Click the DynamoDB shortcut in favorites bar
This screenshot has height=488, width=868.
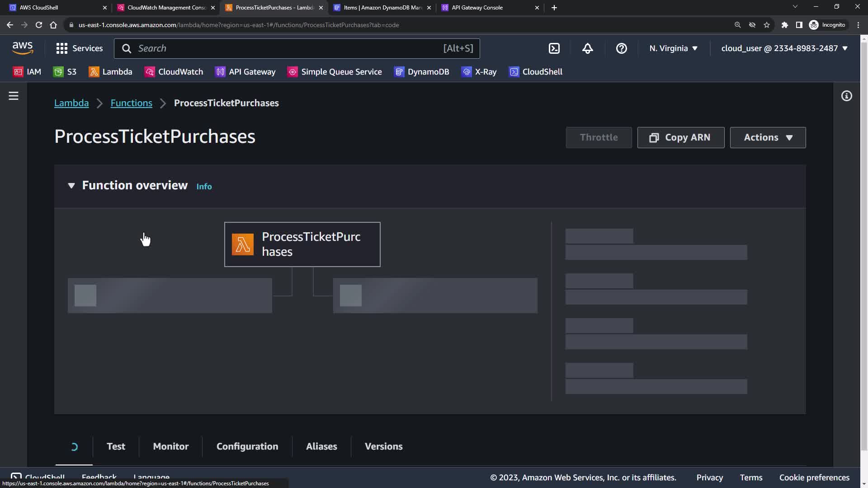(x=421, y=72)
